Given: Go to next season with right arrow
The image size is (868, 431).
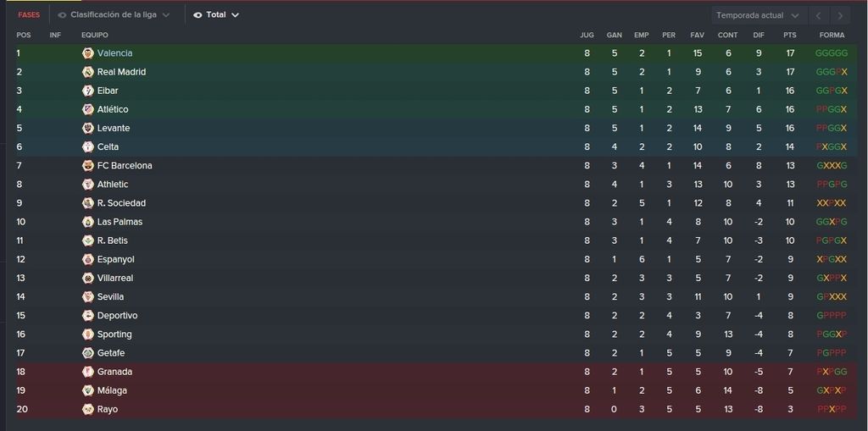Looking at the screenshot, I should (x=840, y=15).
